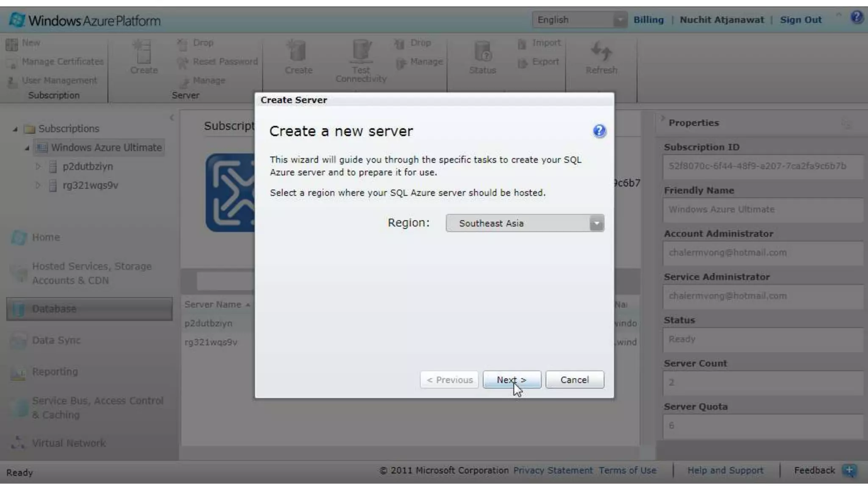The image size is (868, 490).
Task: Click the Refresh icon in the toolbar
Action: [601, 51]
